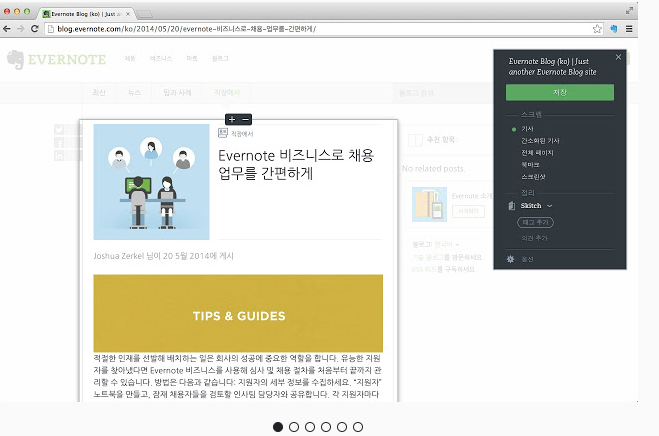The height and width of the screenshot is (436, 659).
Task: Go to third slideshow dot
Action: (310, 427)
